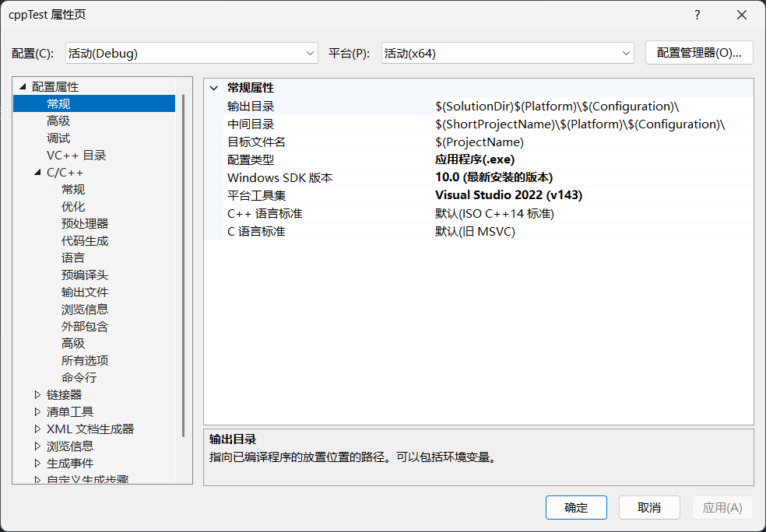
Task: Collapse the 配置属性 tree node
Action: pos(23,87)
